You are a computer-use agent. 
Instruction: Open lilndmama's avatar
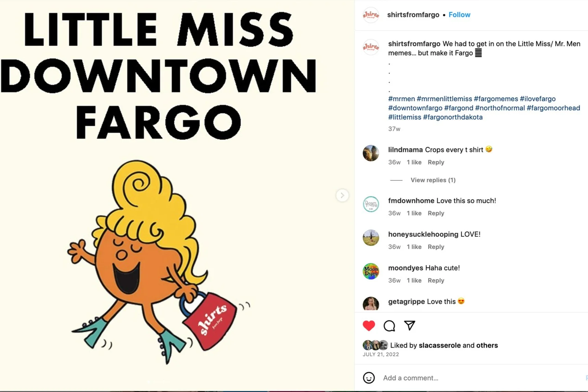pyautogui.click(x=371, y=153)
